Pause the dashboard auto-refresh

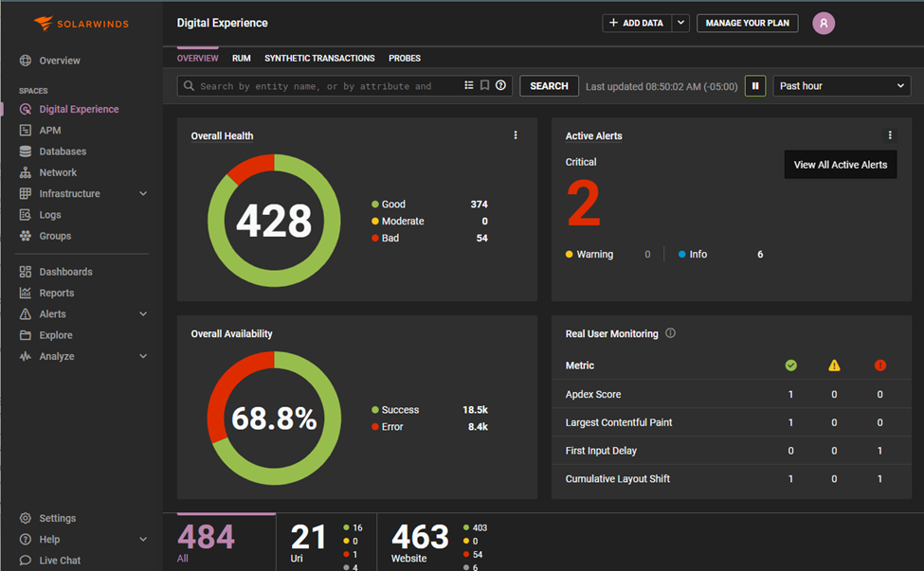pyautogui.click(x=754, y=85)
